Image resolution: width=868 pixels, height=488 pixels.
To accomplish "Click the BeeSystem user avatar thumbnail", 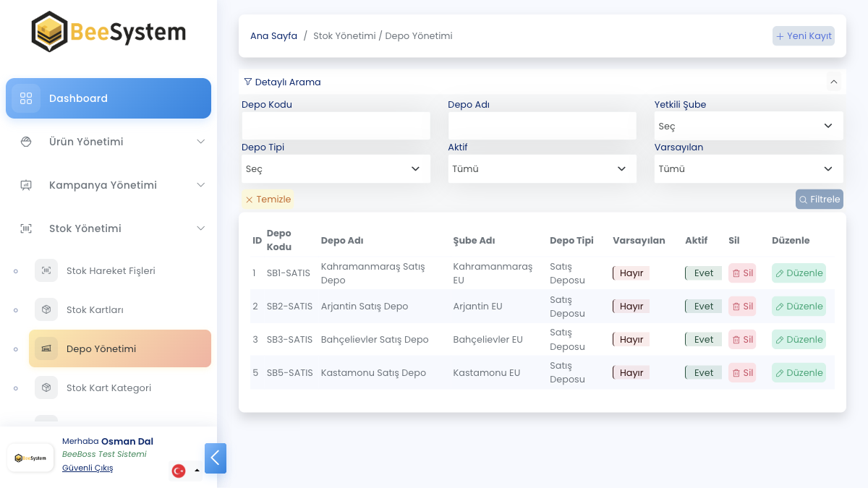I will [x=30, y=458].
